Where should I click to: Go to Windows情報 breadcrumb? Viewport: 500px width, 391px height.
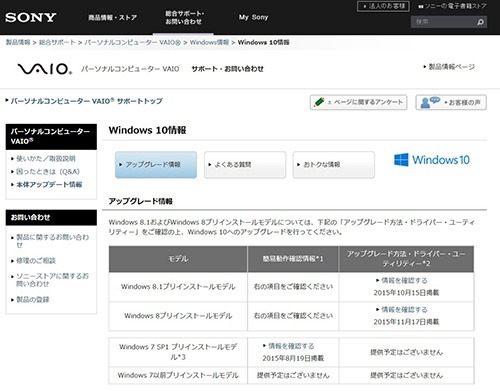tap(209, 42)
